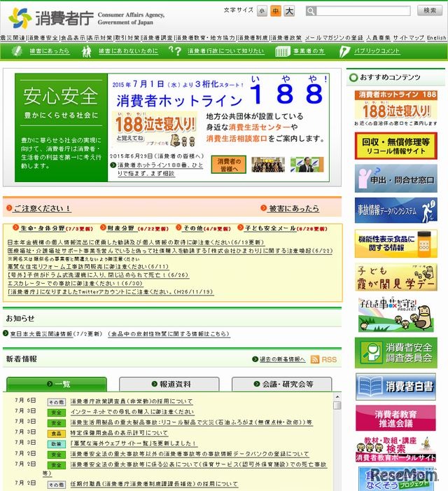Viewport: 448px width, 491px height.
Task: Click the magnifier icon beside the search box
Action: pyautogui.click(x=311, y=11)
